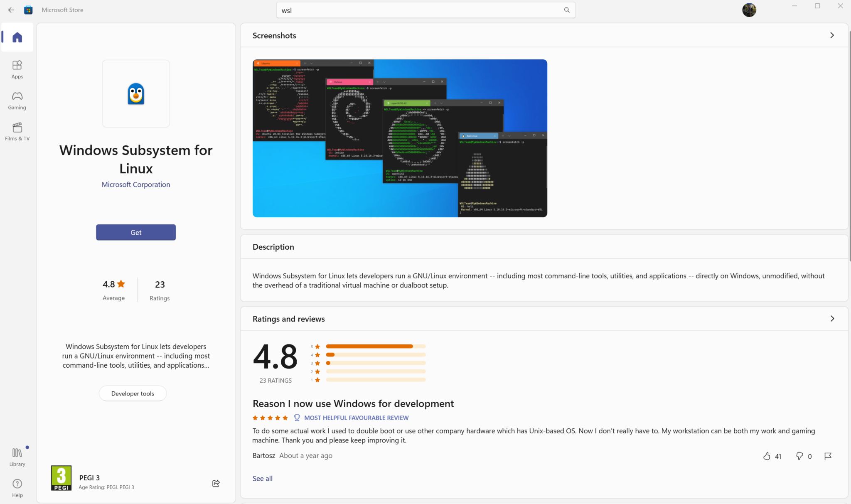Screen dimensions: 851x504
Task: Click the Home icon in sidebar
Action: coord(17,37)
